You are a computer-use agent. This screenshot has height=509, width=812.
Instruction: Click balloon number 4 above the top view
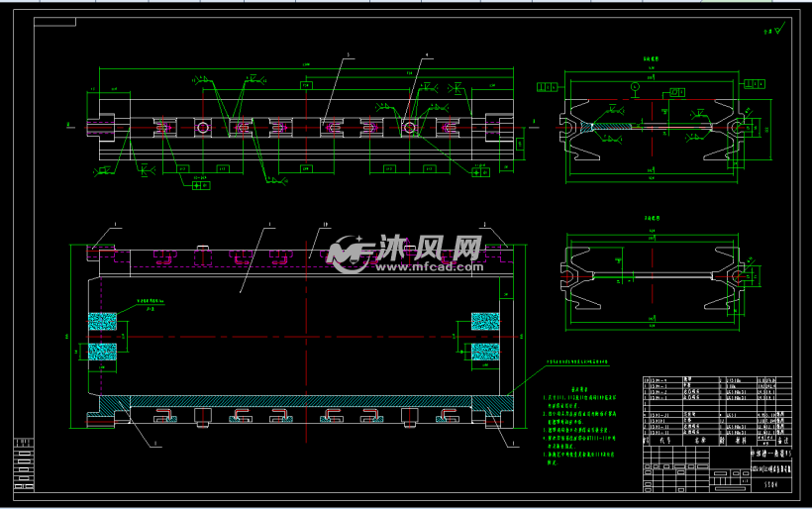pyautogui.click(x=427, y=55)
